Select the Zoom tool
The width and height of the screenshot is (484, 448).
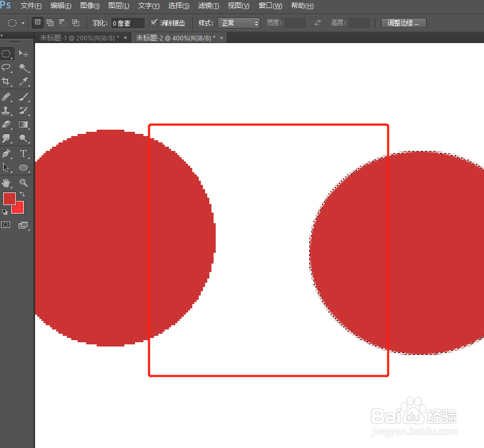pyautogui.click(x=23, y=183)
